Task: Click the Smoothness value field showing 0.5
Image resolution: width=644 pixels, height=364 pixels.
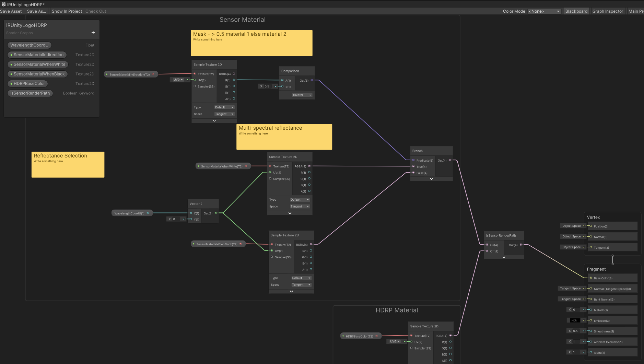Action: coord(576,331)
